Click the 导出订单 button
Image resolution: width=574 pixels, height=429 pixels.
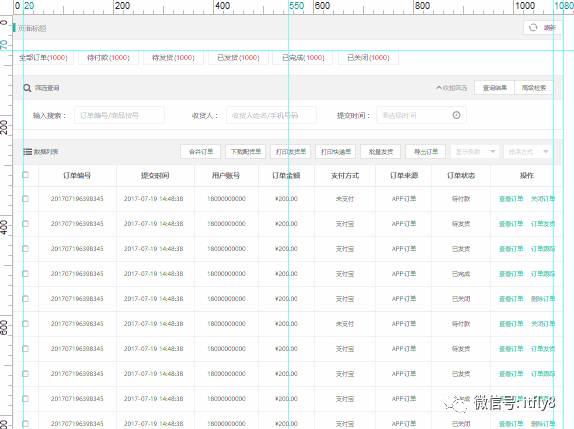(426, 152)
